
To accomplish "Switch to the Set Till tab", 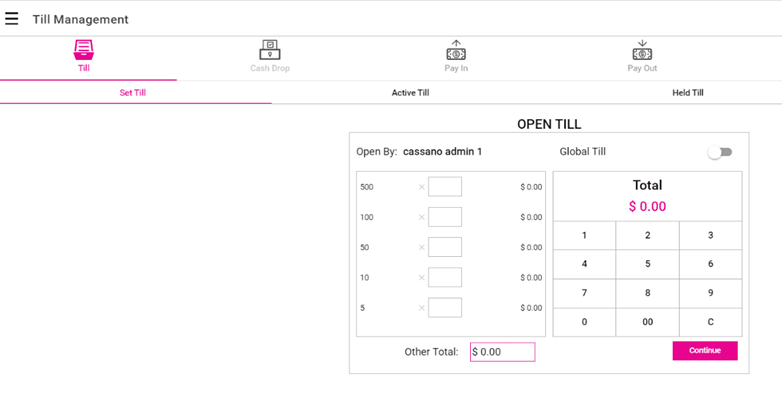I will click(x=133, y=92).
